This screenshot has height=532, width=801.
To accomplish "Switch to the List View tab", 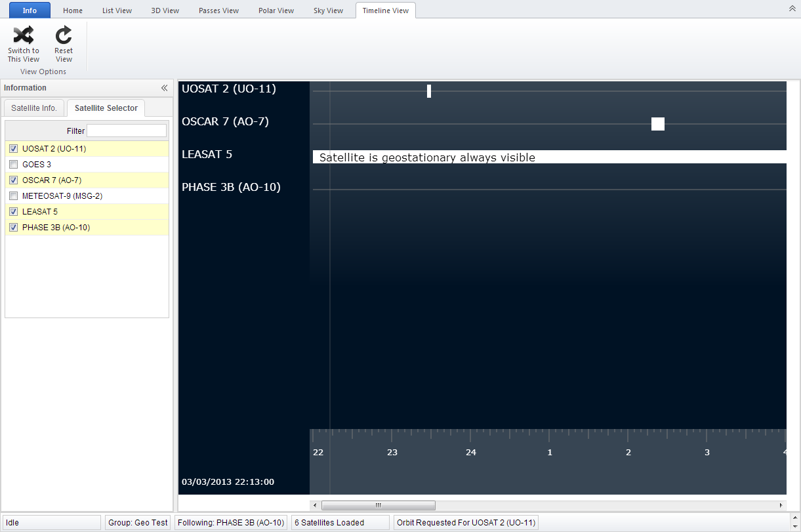I will point(117,10).
